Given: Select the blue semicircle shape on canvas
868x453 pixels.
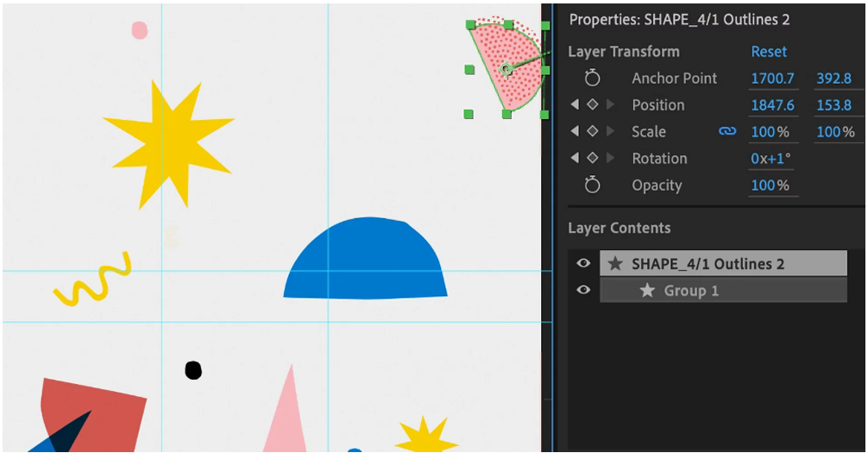Looking at the screenshot, I should coord(366,263).
